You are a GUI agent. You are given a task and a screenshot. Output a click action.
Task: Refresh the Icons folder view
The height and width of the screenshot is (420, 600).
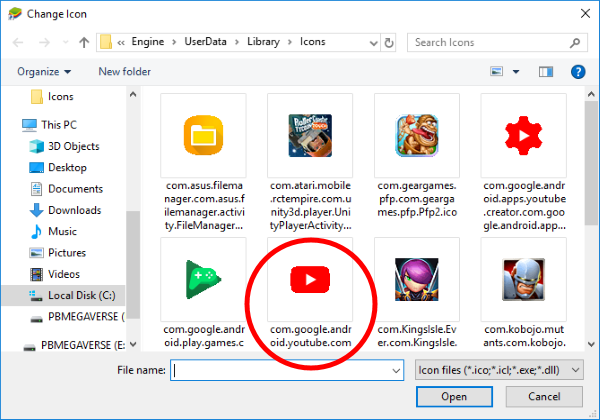(388, 42)
